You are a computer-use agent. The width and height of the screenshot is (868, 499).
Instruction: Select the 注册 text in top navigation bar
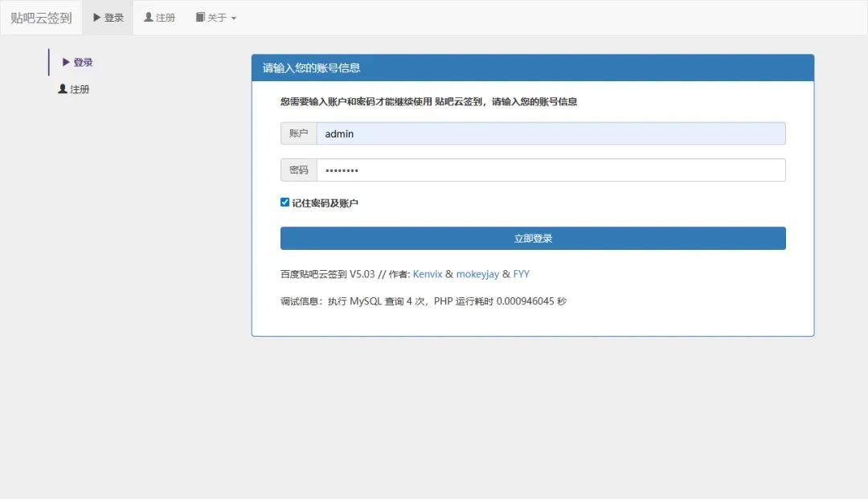pyautogui.click(x=166, y=18)
